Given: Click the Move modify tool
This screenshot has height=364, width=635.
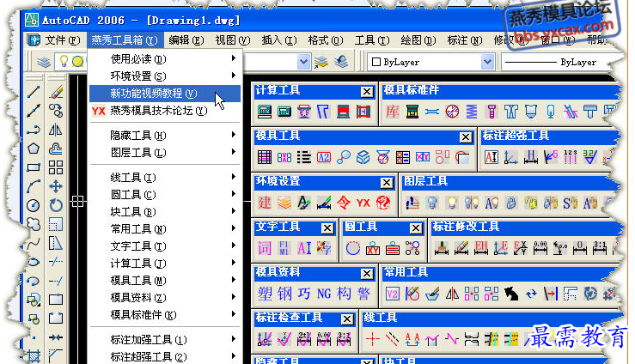Looking at the screenshot, I should (56, 186).
